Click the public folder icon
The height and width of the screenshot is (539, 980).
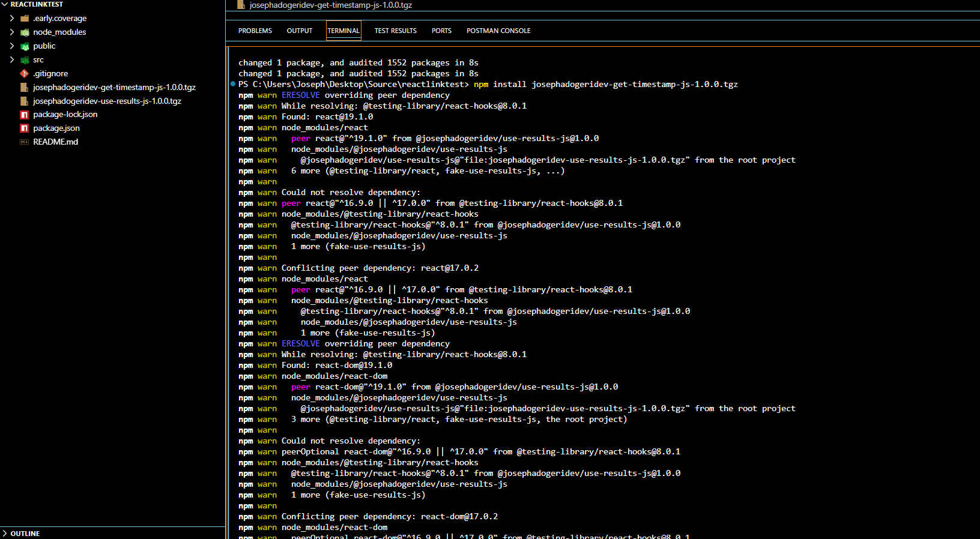[25, 46]
